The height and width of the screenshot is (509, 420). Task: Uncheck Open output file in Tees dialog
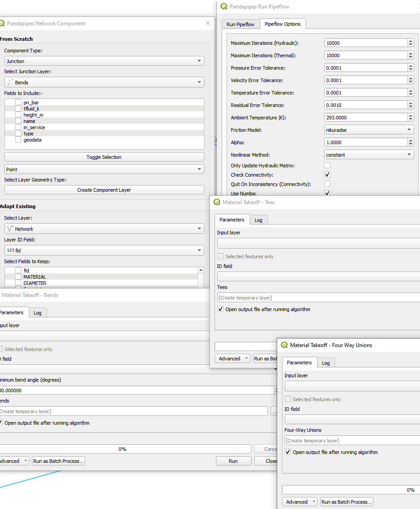[x=220, y=309]
